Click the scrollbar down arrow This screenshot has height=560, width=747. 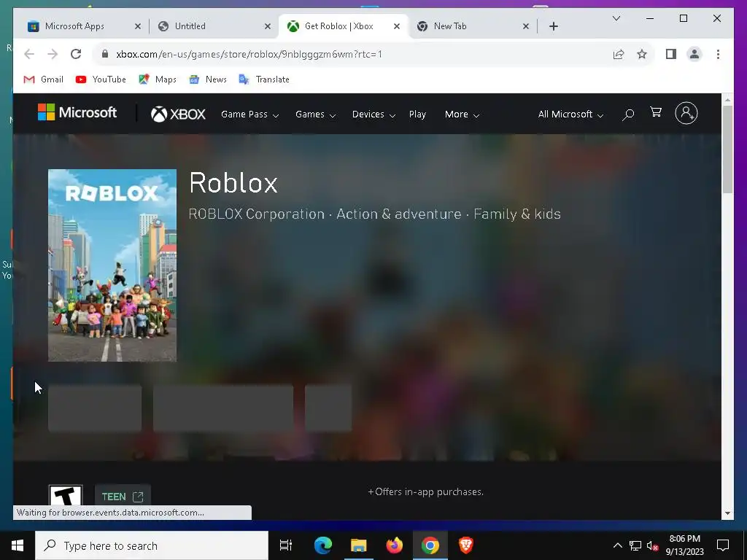727,514
